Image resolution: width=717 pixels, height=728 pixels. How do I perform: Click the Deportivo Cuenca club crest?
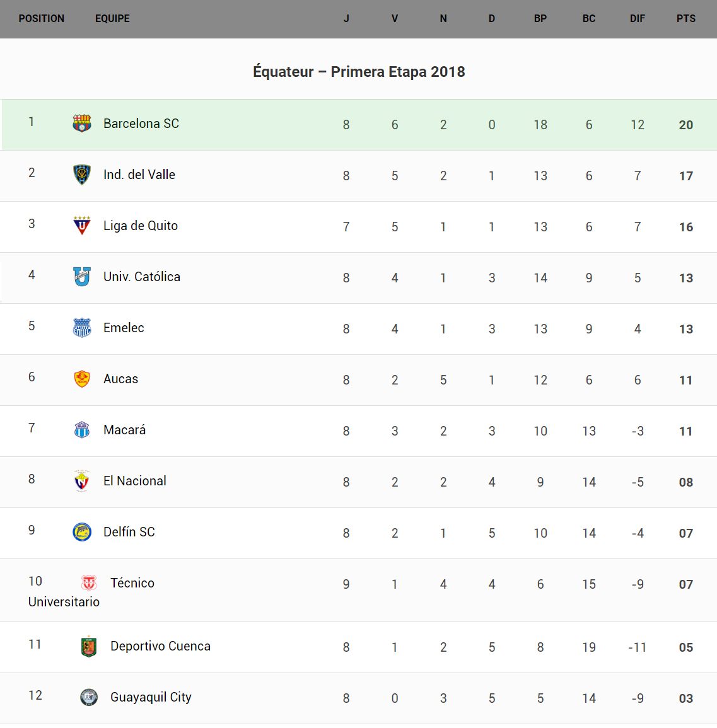pos(89,646)
